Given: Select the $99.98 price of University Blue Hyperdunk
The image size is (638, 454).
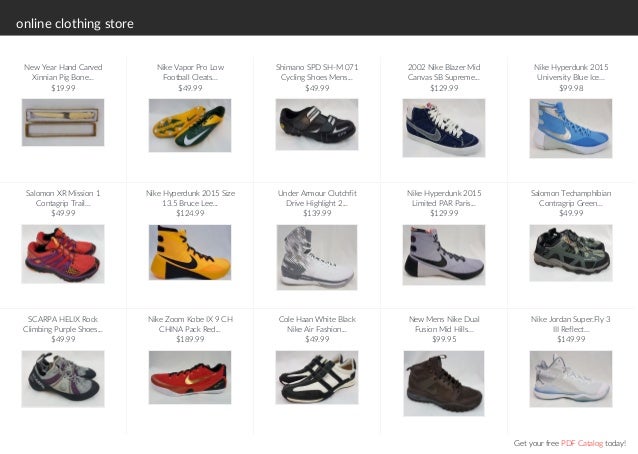Looking at the screenshot, I should pyautogui.click(x=571, y=88).
